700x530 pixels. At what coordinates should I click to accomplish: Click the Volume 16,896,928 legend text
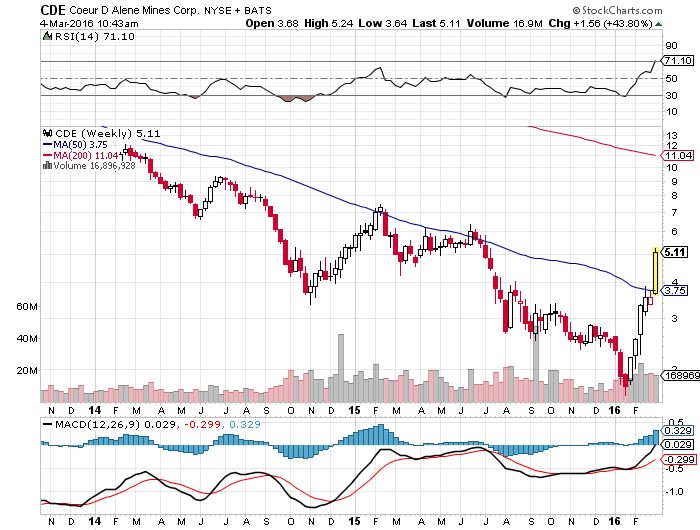tap(94, 166)
